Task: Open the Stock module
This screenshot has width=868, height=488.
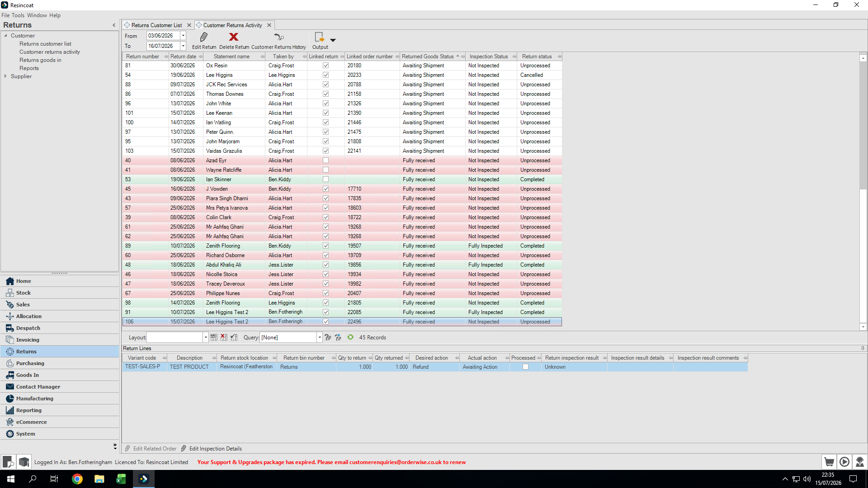Action: 60,293
